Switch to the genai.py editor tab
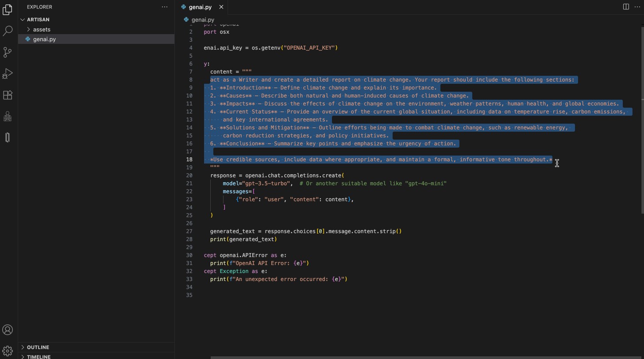 pyautogui.click(x=200, y=7)
